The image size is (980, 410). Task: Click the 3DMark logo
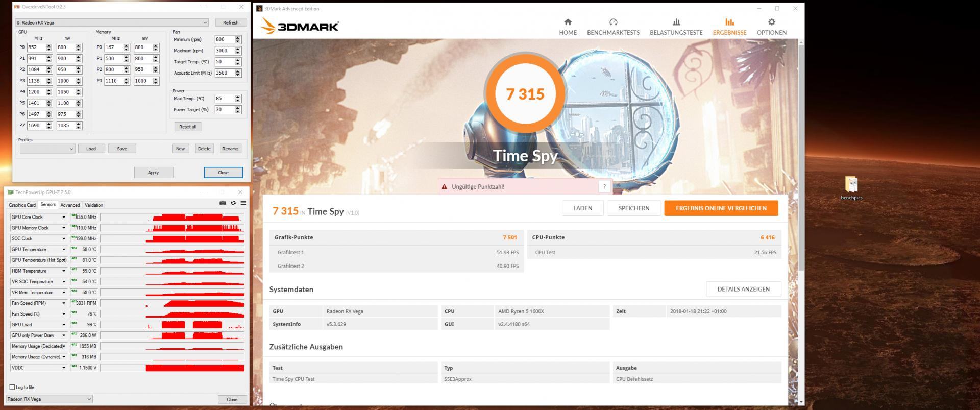tap(300, 26)
